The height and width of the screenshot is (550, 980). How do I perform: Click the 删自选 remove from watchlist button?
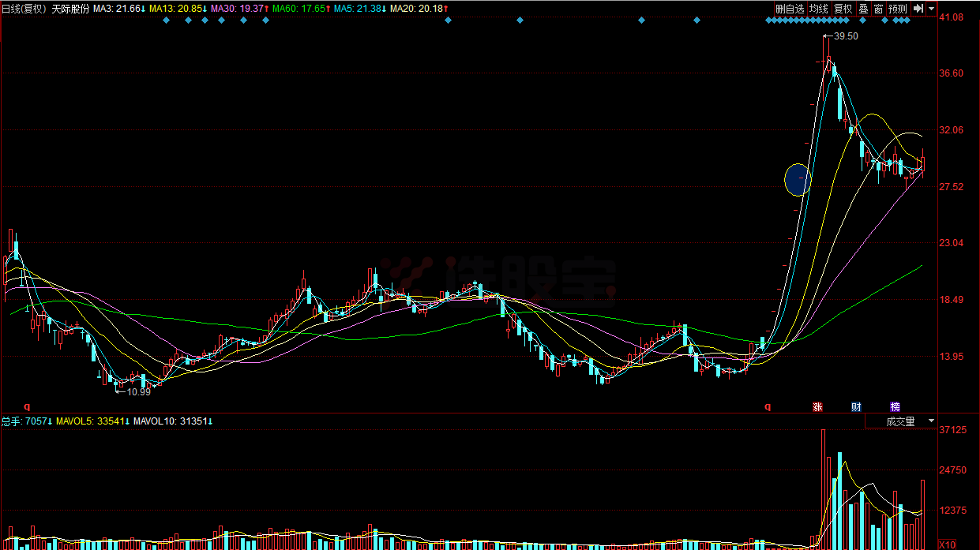790,9
